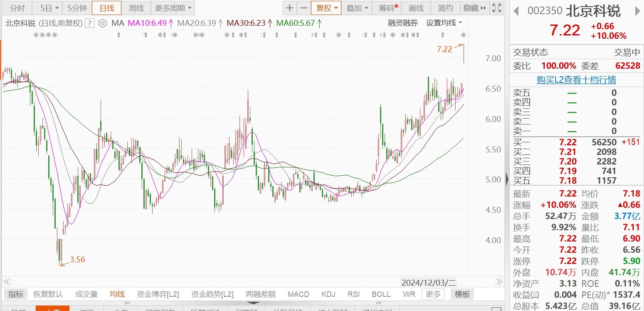Toggle the 简约 simple mode

click(446, 8)
